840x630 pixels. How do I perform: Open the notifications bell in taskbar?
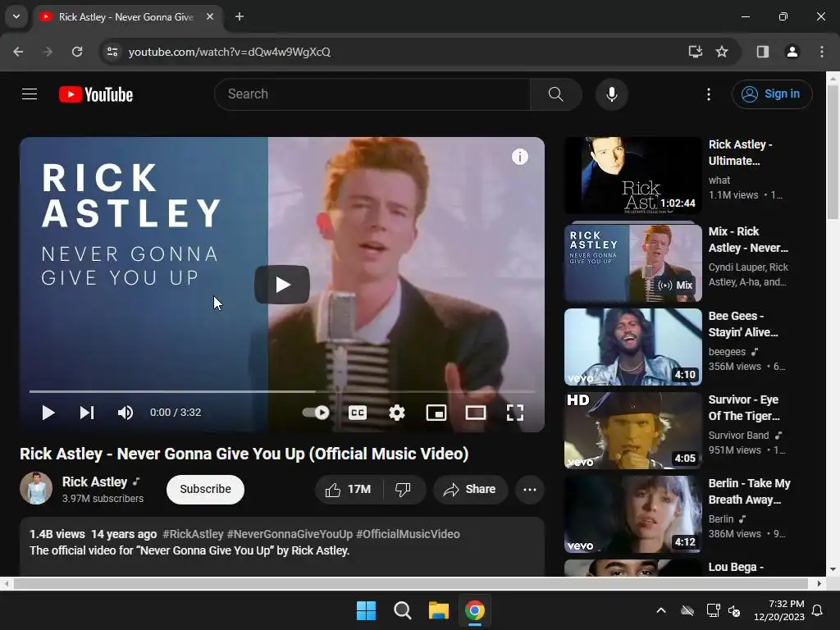pyautogui.click(x=818, y=610)
